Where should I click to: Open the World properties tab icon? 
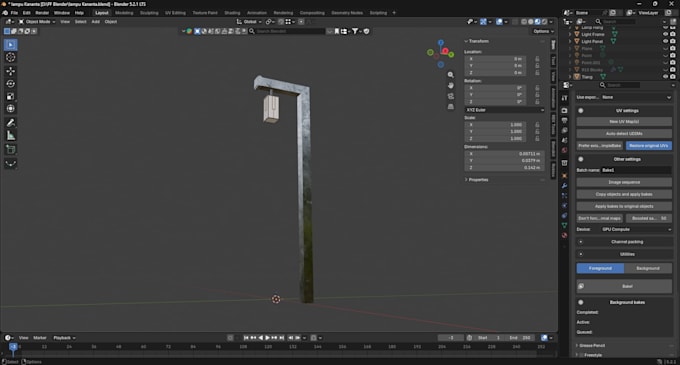[x=564, y=150]
